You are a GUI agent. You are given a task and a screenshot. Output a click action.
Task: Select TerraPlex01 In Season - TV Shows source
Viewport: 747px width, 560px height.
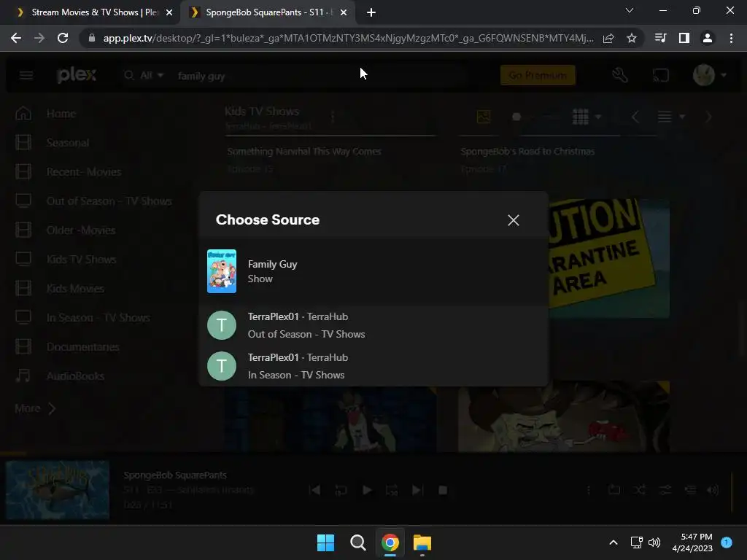373,366
